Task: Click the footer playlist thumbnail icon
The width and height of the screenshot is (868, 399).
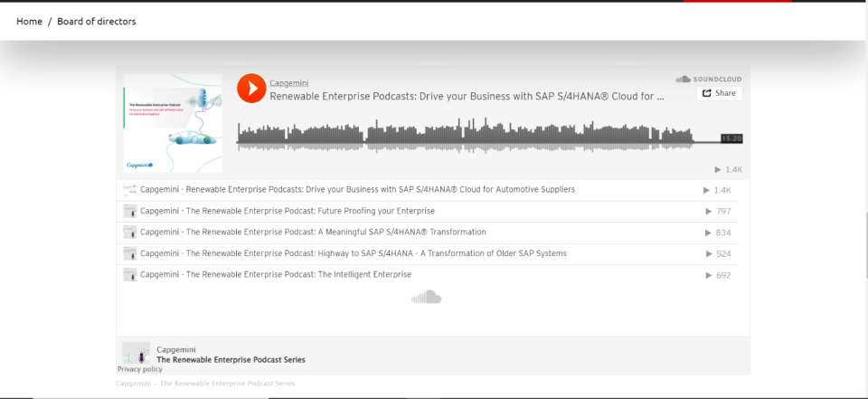Action: pos(136,353)
